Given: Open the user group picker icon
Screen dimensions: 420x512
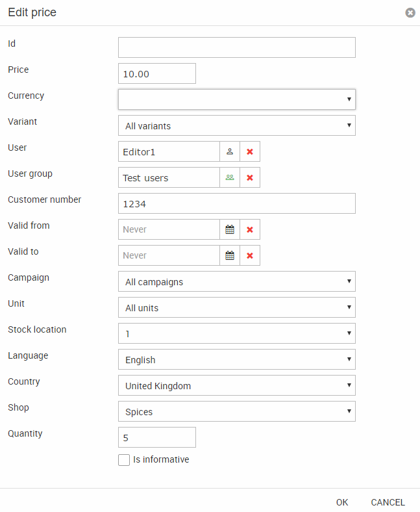Looking at the screenshot, I should click(x=230, y=177).
